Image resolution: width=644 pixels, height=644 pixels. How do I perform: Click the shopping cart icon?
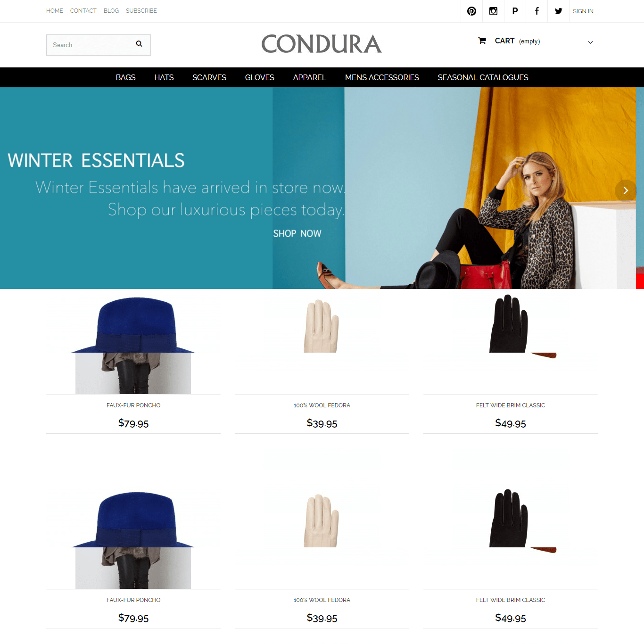click(482, 41)
